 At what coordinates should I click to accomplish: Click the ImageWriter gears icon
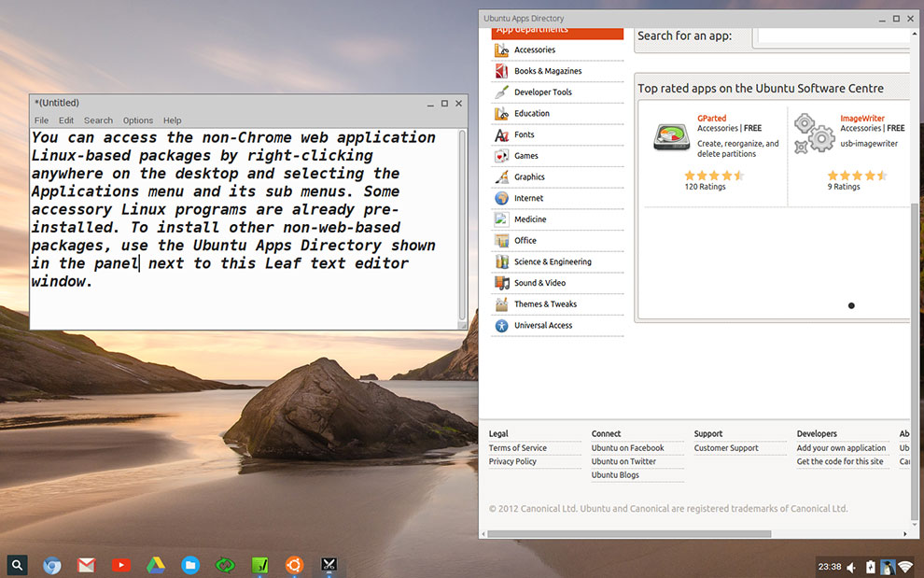[x=814, y=134]
